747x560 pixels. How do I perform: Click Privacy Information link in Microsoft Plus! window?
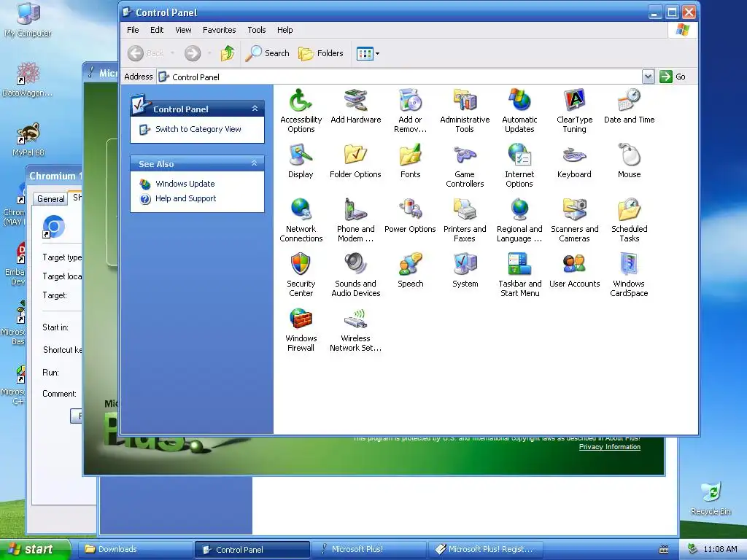[x=609, y=447]
